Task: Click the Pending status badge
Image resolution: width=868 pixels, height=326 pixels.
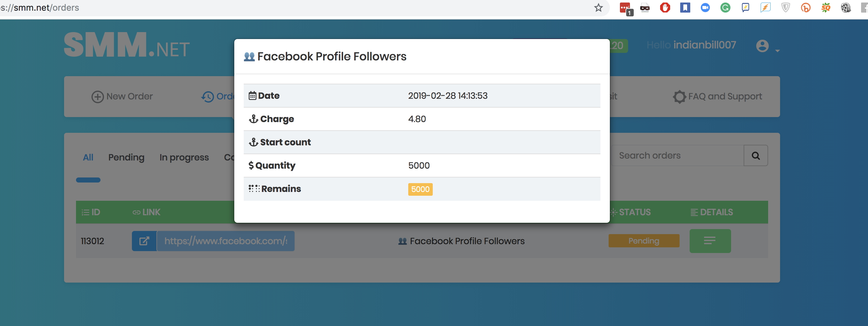Action: [x=643, y=241]
